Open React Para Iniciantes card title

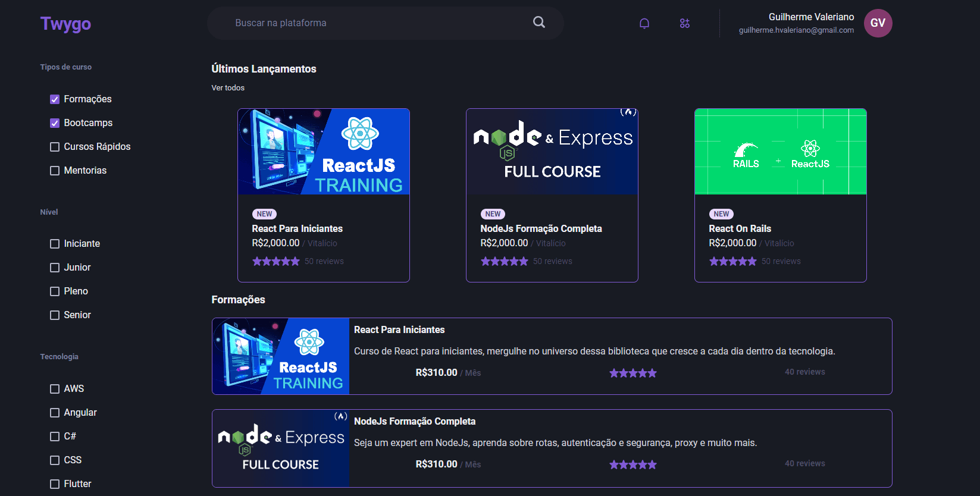(x=298, y=228)
